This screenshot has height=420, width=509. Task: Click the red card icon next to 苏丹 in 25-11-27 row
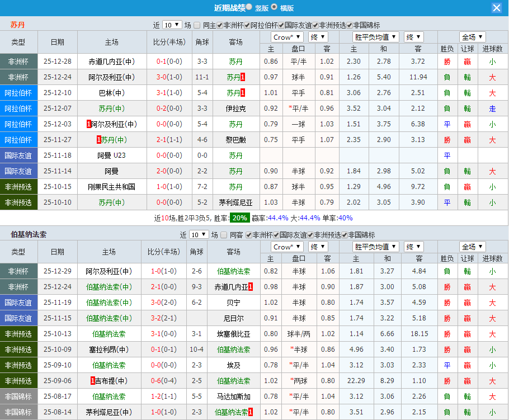pos(98,139)
